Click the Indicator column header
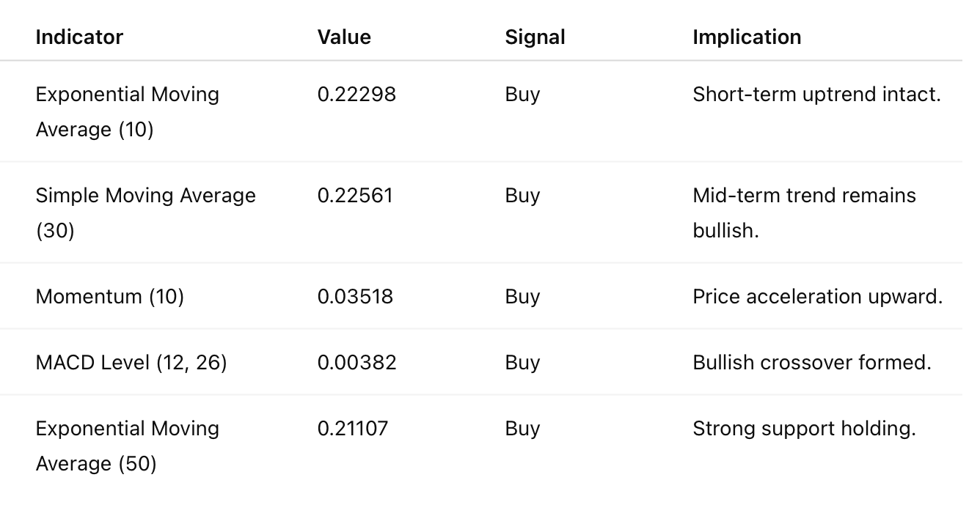The image size is (980, 513). coord(79,37)
